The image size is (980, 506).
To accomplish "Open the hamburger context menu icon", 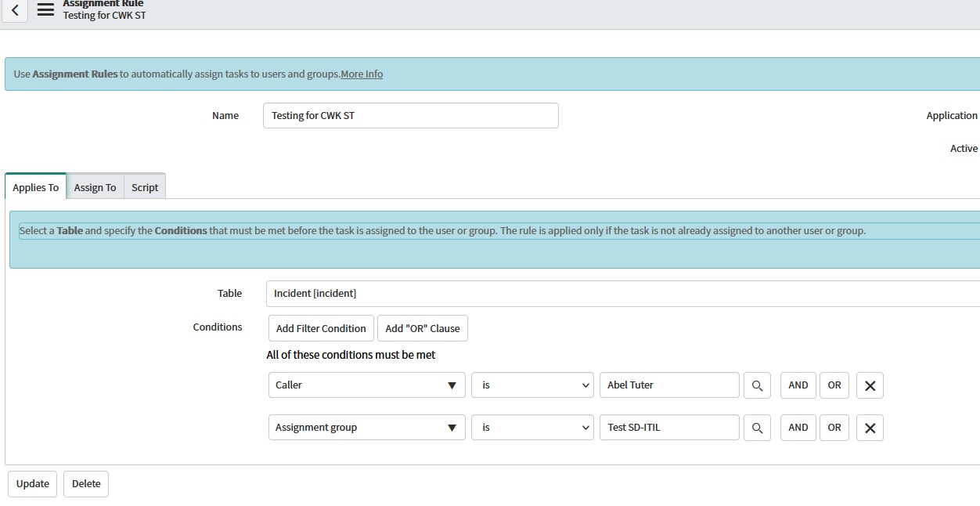I will pyautogui.click(x=46, y=10).
